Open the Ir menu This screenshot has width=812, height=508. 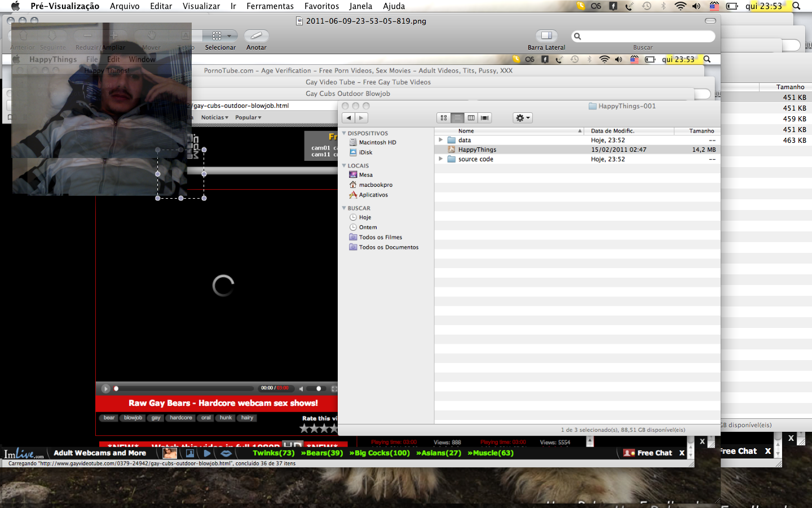coord(233,6)
